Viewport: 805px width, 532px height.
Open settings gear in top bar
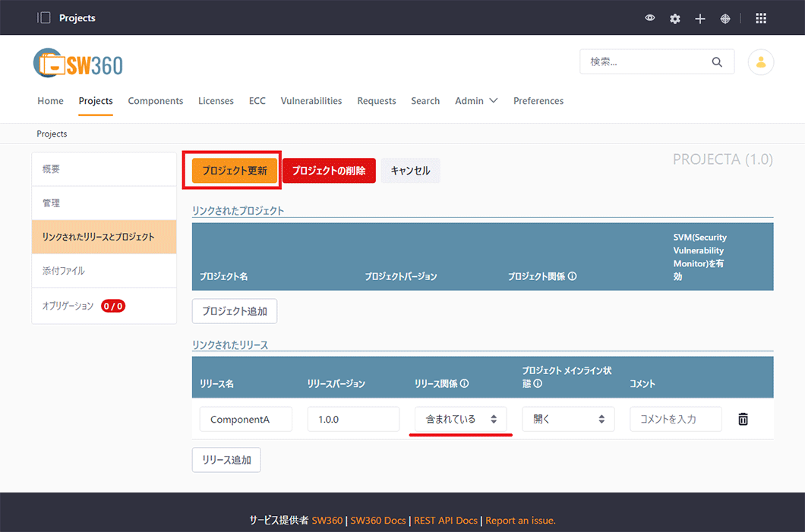675,18
